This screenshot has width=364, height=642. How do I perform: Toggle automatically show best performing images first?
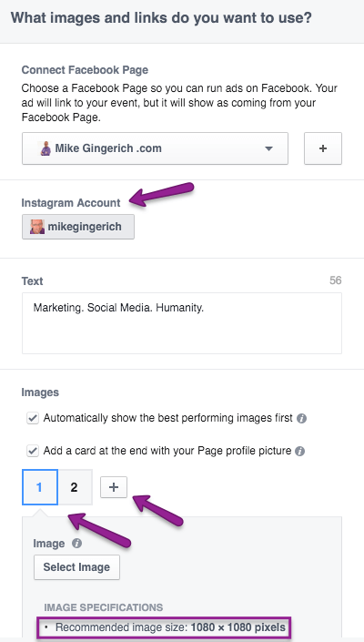33,418
